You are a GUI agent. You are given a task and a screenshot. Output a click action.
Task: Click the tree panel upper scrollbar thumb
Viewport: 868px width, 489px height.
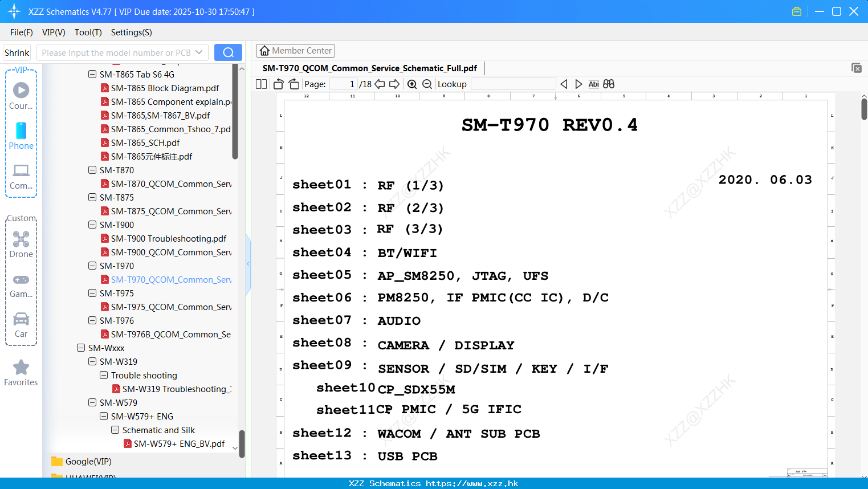click(235, 111)
